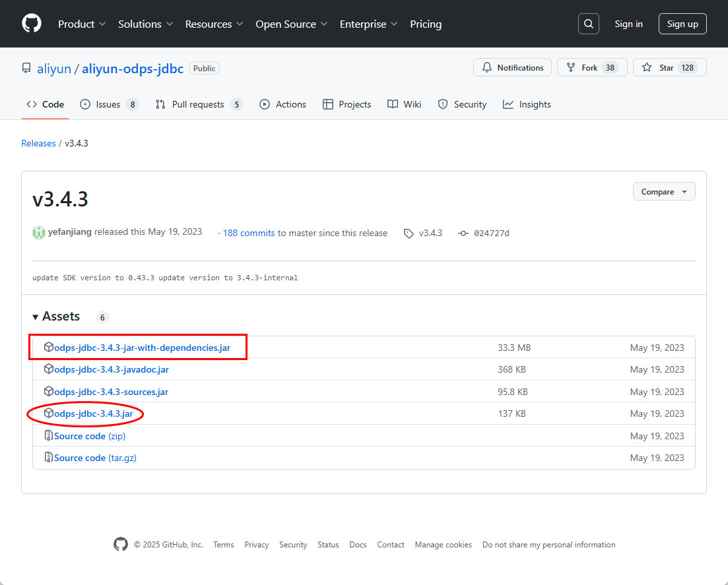Expand the Enterprise menu
The image size is (728, 585).
(369, 24)
